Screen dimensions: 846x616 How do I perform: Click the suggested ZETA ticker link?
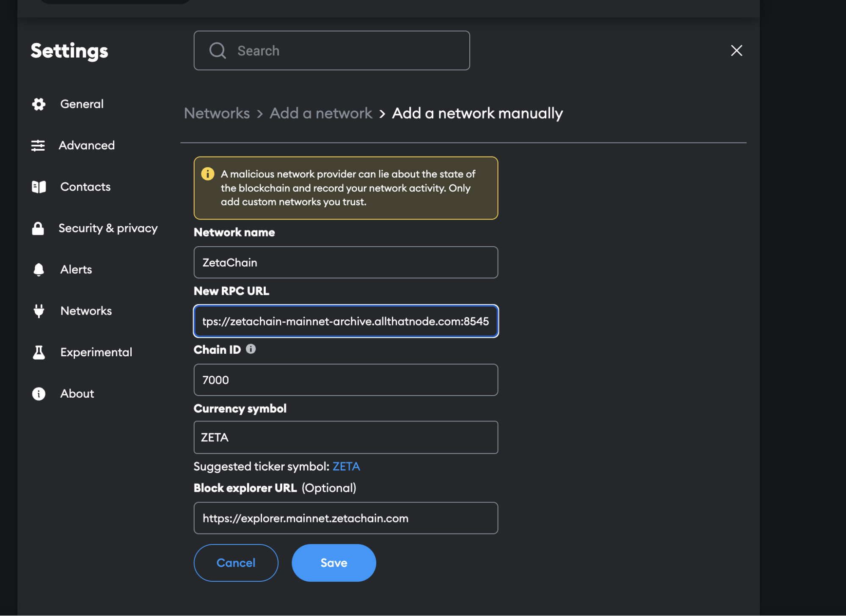tap(346, 466)
